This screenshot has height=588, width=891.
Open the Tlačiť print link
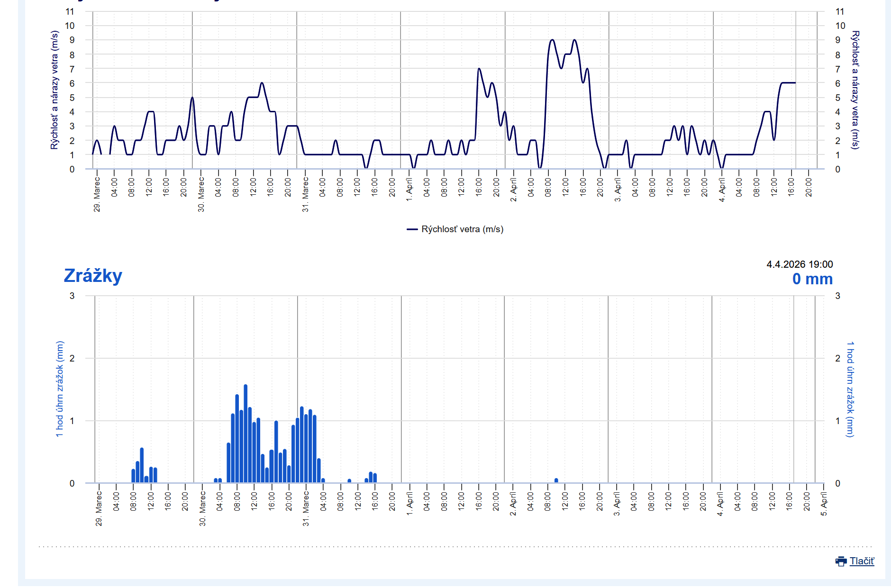click(862, 561)
